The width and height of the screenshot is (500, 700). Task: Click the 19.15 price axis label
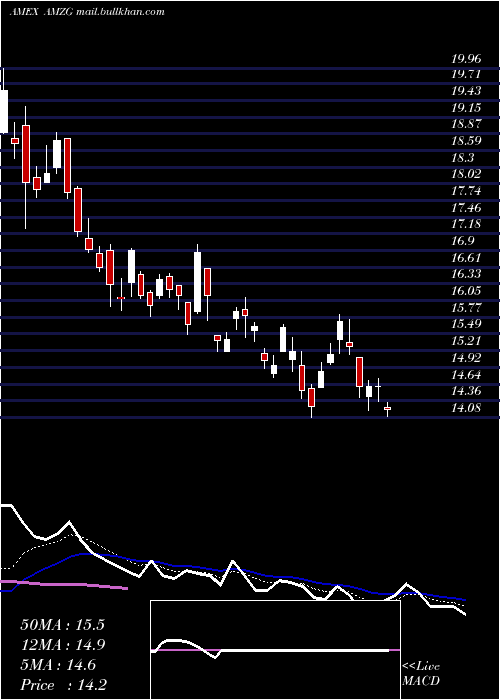coord(467,108)
